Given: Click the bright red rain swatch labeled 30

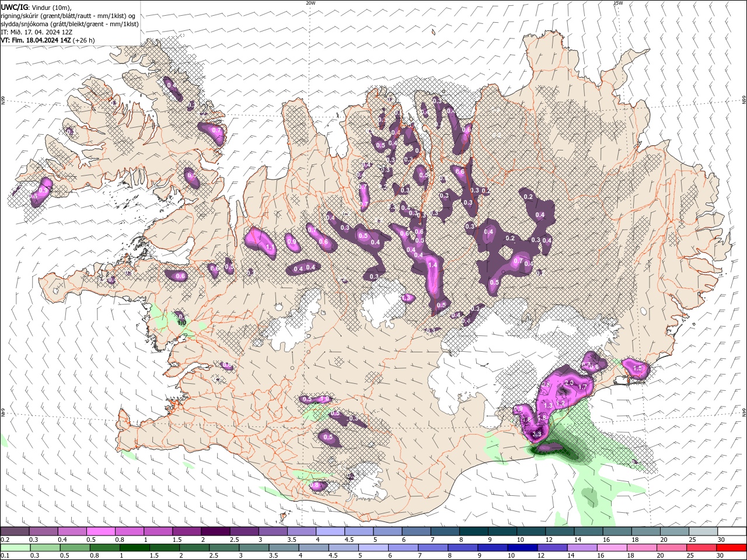Looking at the screenshot, I should (731, 548).
